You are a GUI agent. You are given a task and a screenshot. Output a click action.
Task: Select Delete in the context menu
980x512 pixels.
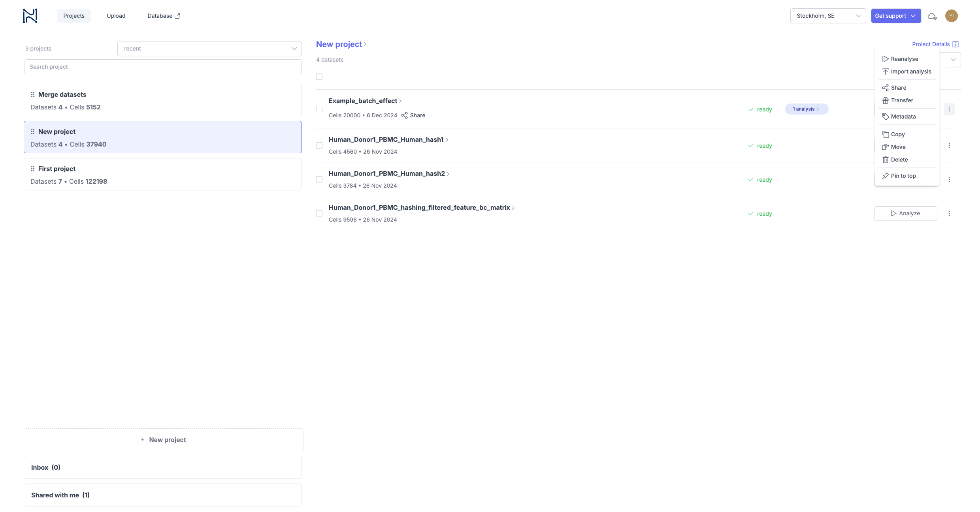click(899, 160)
